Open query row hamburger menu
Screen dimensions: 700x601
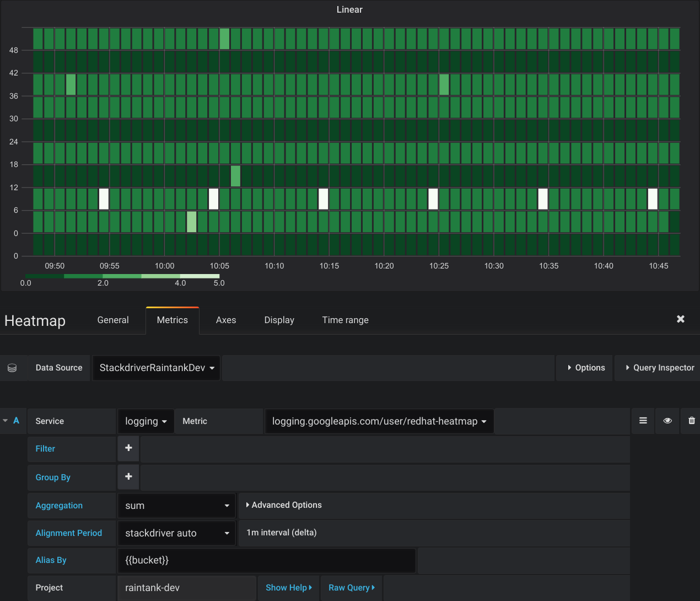[x=643, y=421]
